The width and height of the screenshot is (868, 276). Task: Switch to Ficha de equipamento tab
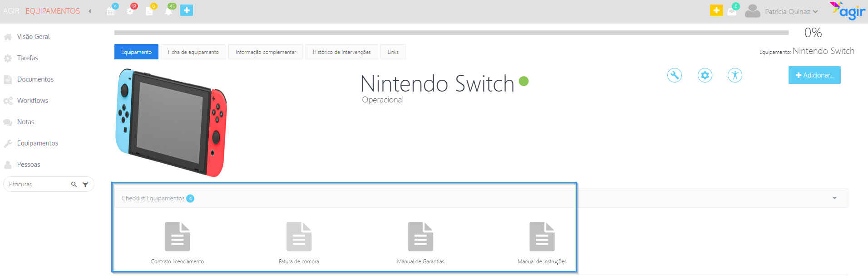click(x=193, y=52)
